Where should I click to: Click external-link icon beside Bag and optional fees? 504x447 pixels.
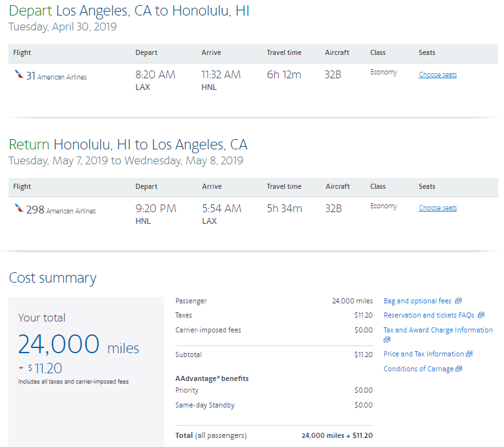click(x=458, y=301)
